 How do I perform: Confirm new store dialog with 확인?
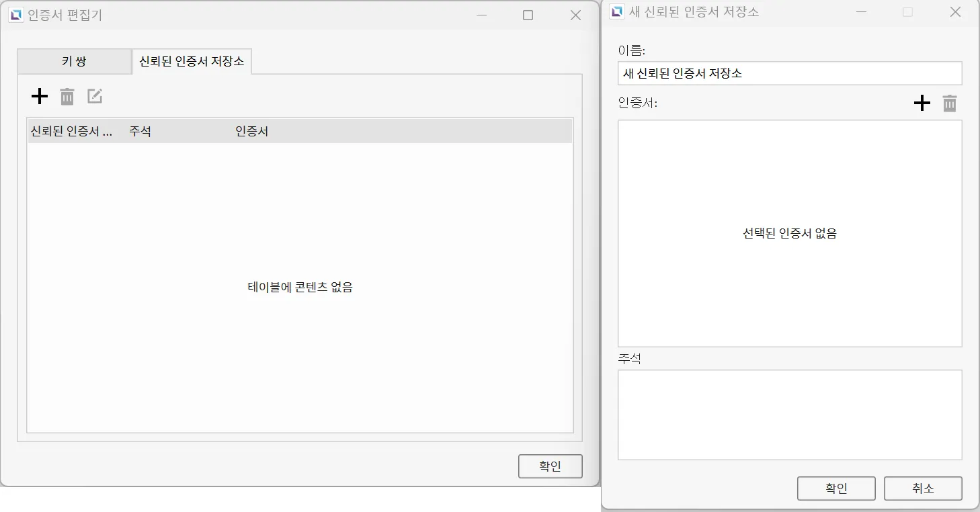click(x=835, y=488)
